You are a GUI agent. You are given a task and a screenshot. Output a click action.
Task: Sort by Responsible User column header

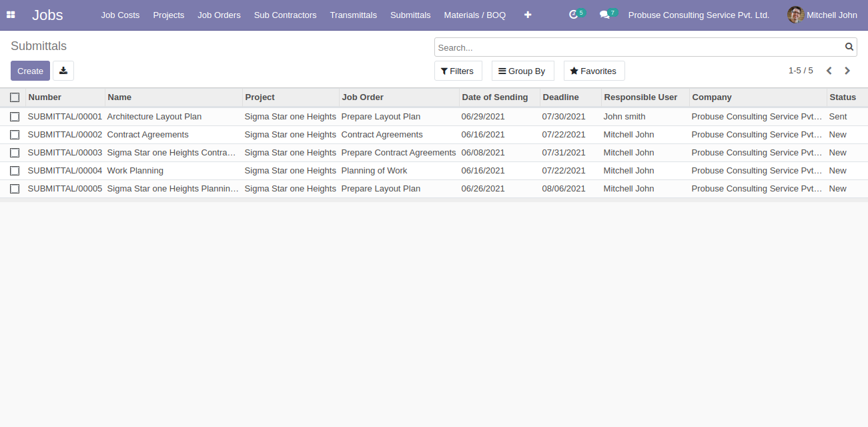click(x=645, y=97)
